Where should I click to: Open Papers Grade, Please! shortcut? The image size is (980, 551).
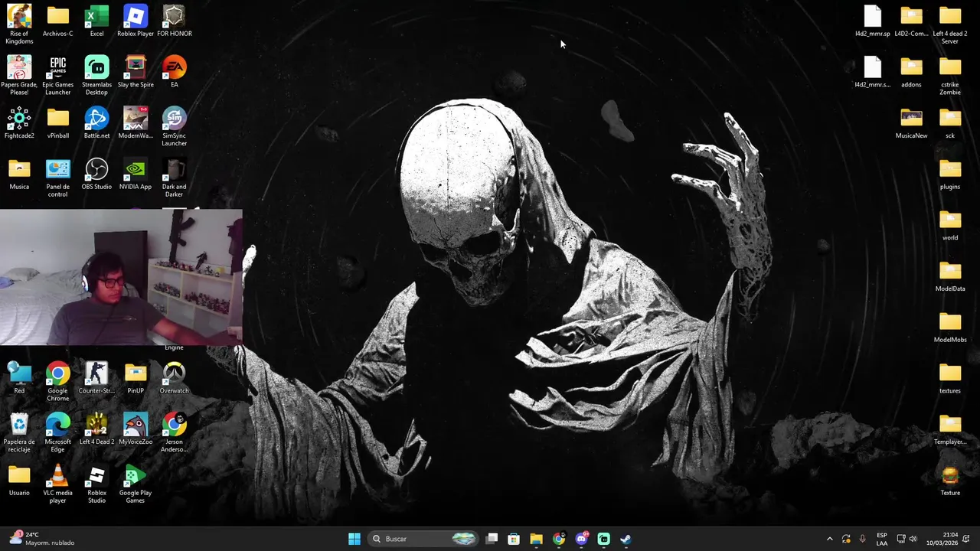(x=19, y=75)
